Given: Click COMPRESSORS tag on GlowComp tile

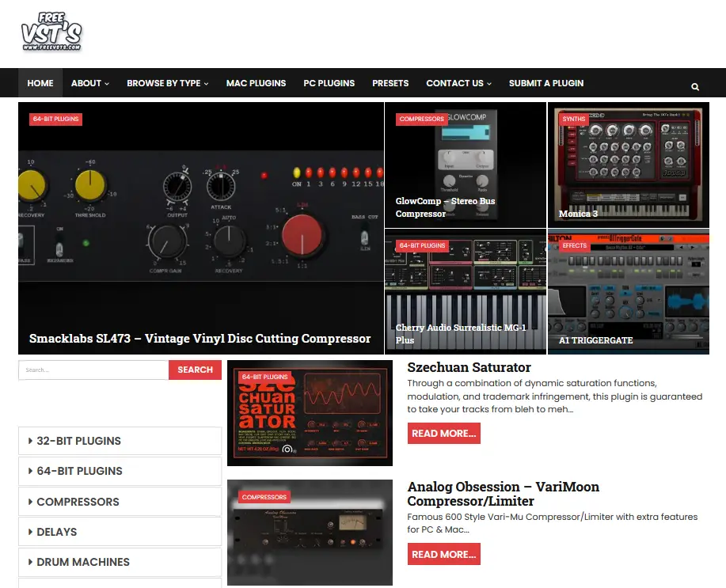Looking at the screenshot, I should coord(421,119).
